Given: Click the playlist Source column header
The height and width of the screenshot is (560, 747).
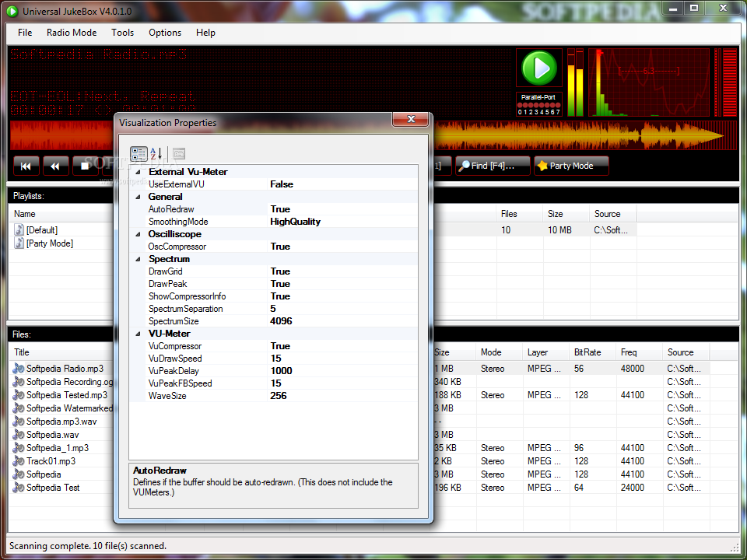Looking at the screenshot, I should 612,215.
